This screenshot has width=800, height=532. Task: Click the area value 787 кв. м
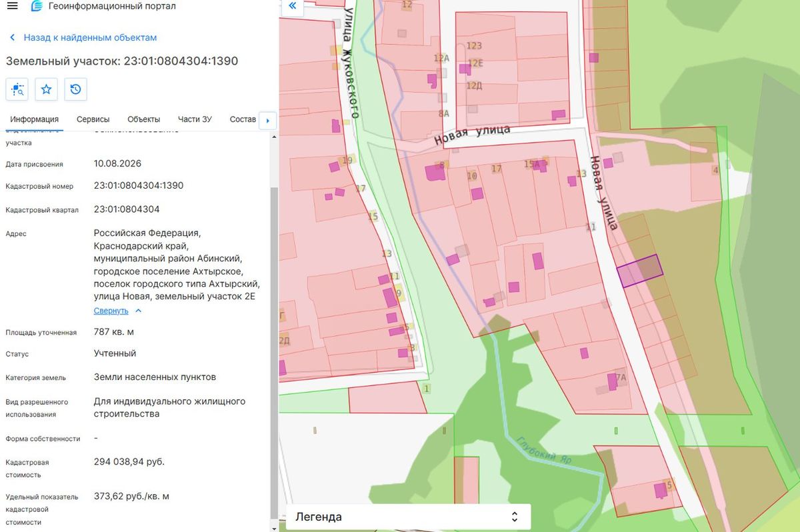pyautogui.click(x=115, y=332)
